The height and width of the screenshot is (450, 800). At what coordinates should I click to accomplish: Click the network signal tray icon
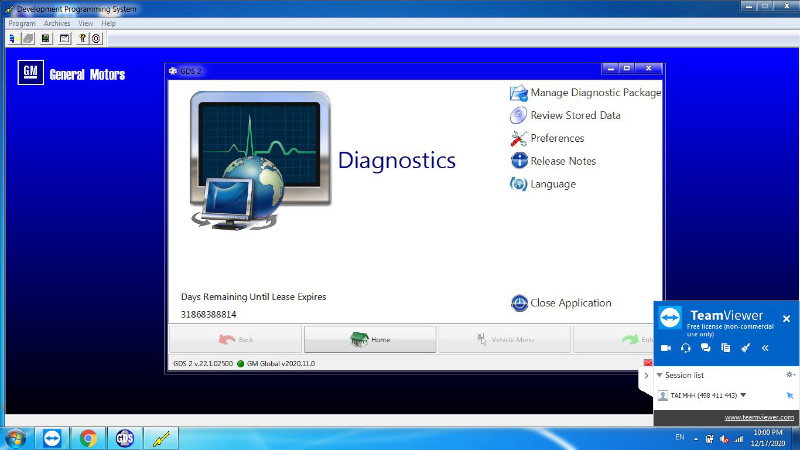pyautogui.click(x=738, y=439)
